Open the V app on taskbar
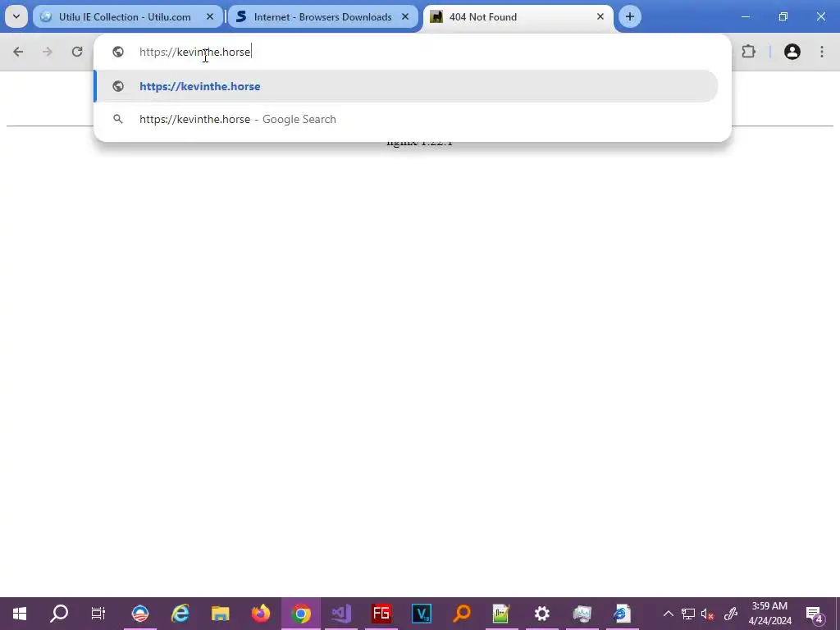The height and width of the screenshot is (630, 840). click(422, 614)
